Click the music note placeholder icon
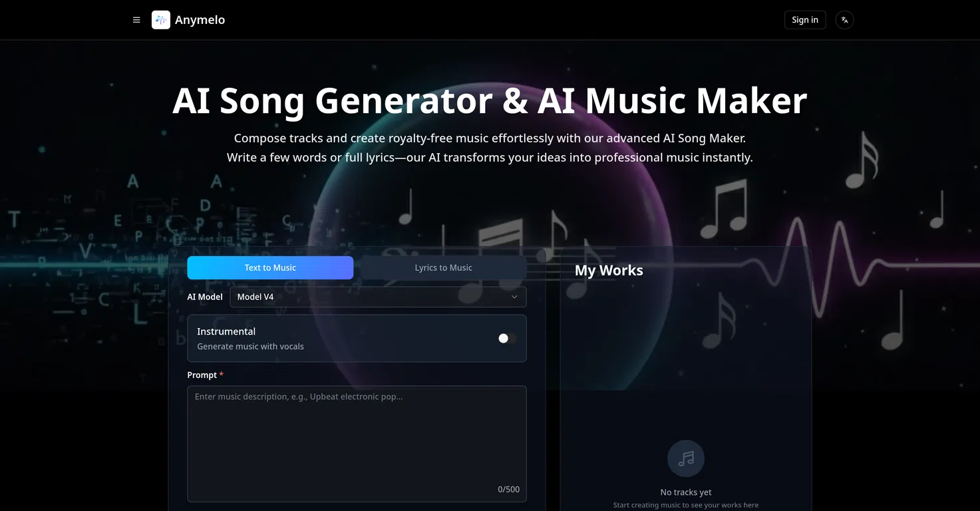 pyautogui.click(x=685, y=458)
